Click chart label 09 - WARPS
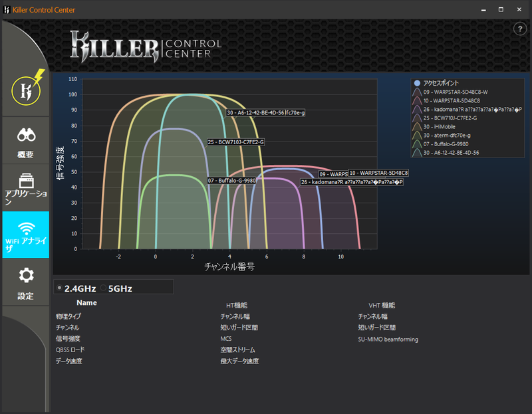This screenshot has width=532, height=414. coord(333,174)
